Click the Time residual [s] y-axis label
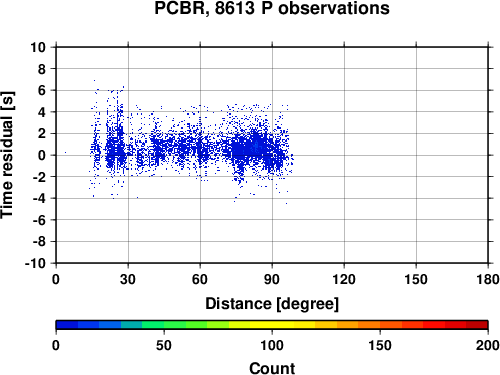 (7, 155)
